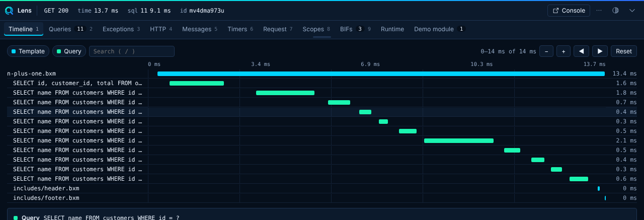Click the 0–14 ms of 14 ms range label

tap(509, 51)
